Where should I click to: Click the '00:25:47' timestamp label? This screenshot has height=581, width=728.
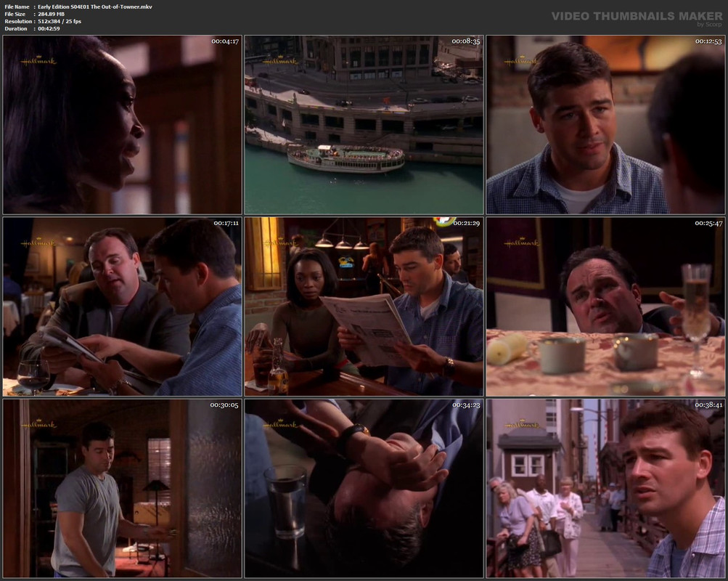coord(708,224)
